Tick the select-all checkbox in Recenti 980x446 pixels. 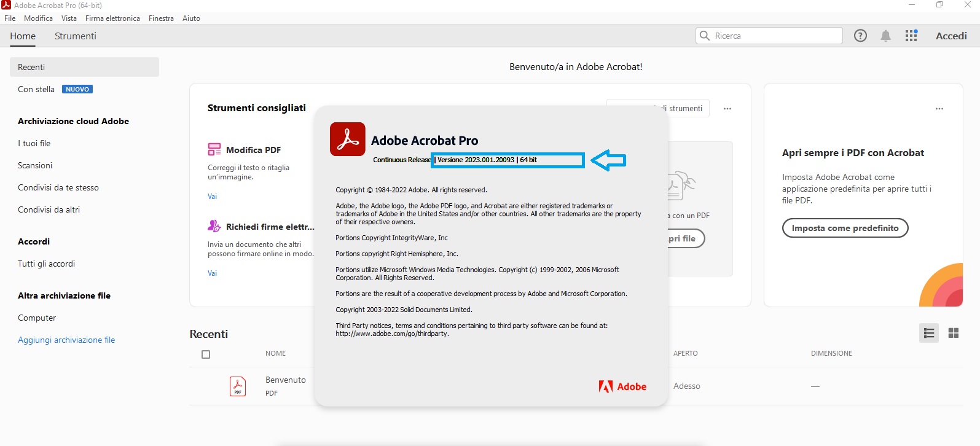click(x=206, y=354)
